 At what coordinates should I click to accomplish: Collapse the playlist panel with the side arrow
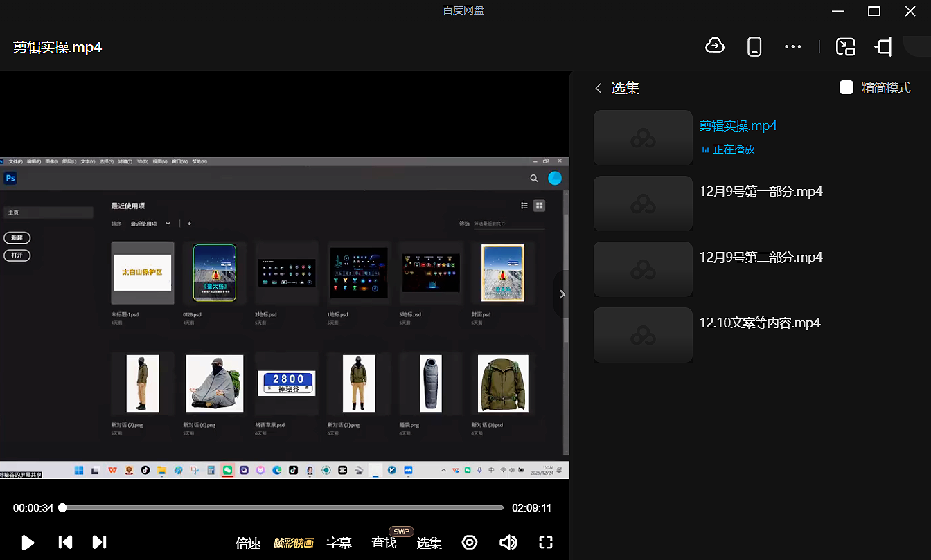click(x=562, y=294)
